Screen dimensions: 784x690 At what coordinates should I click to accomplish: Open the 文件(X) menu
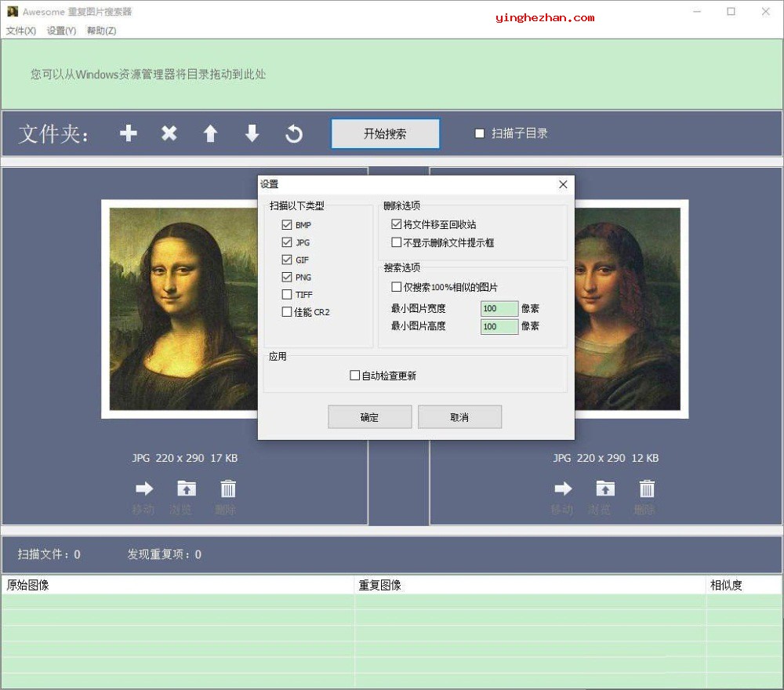pyautogui.click(x=21, y=31)
